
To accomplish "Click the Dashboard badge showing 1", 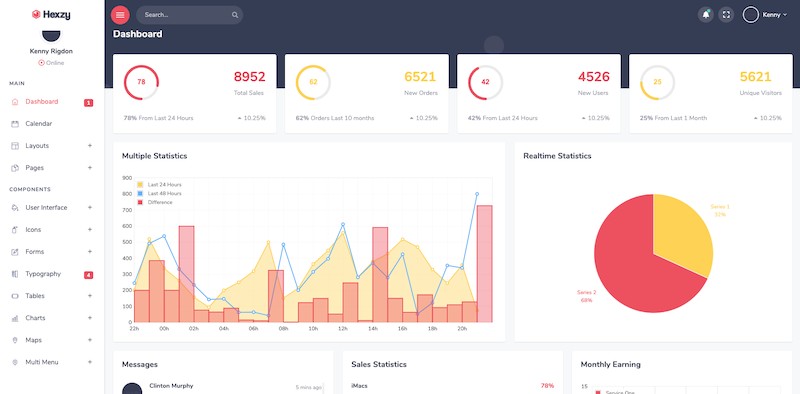I will click(x=89, y=103).
